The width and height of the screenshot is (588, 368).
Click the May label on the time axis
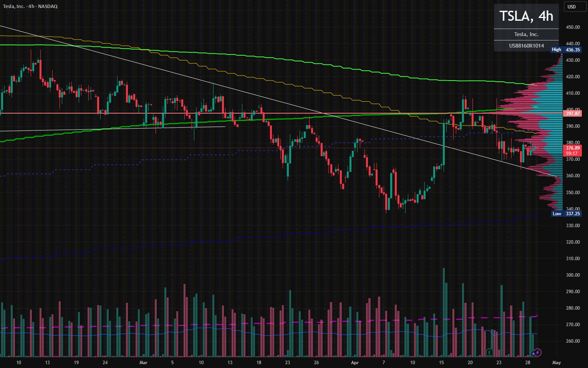[557, 363]
